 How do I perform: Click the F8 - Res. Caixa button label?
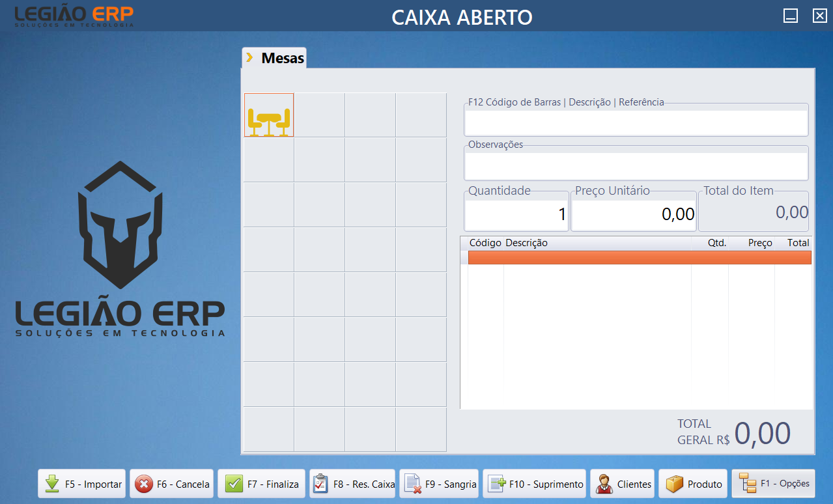364,484
